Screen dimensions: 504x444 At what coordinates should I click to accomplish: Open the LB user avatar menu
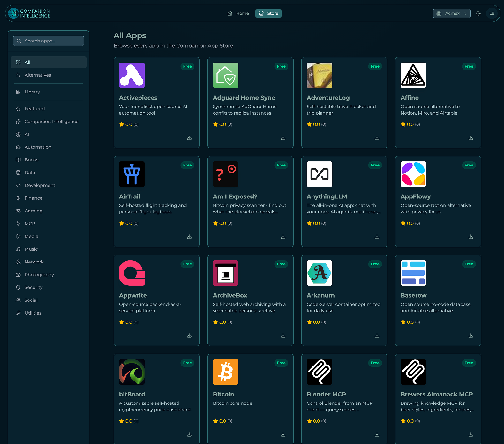coord(492,13)
